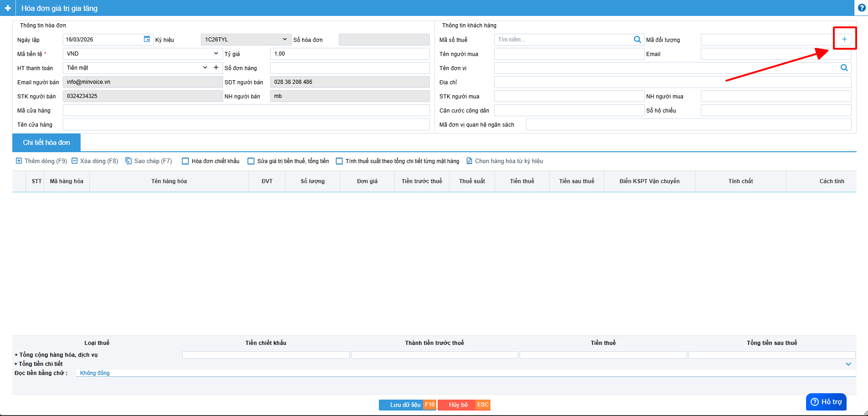
Task: Toggle Sửa giá trị tiền thuế, tổng tiền checkbox
Action: pyautogui.click(x=251, y=161)
